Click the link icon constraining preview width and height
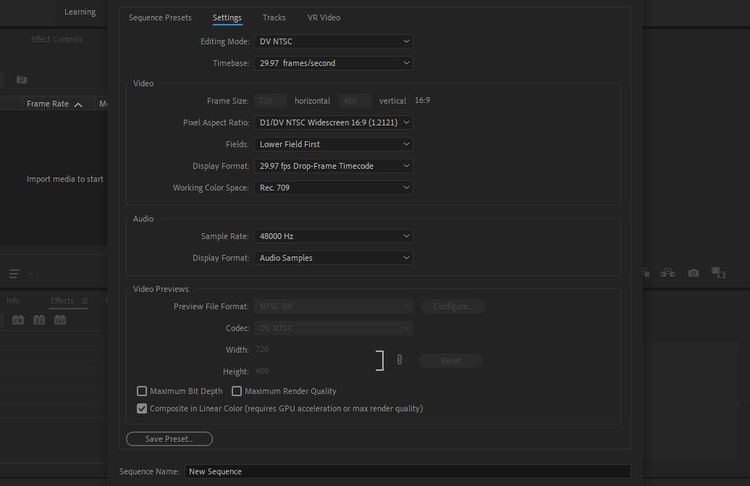The height and width of the screenshot is (486, 750). [399, 360]
